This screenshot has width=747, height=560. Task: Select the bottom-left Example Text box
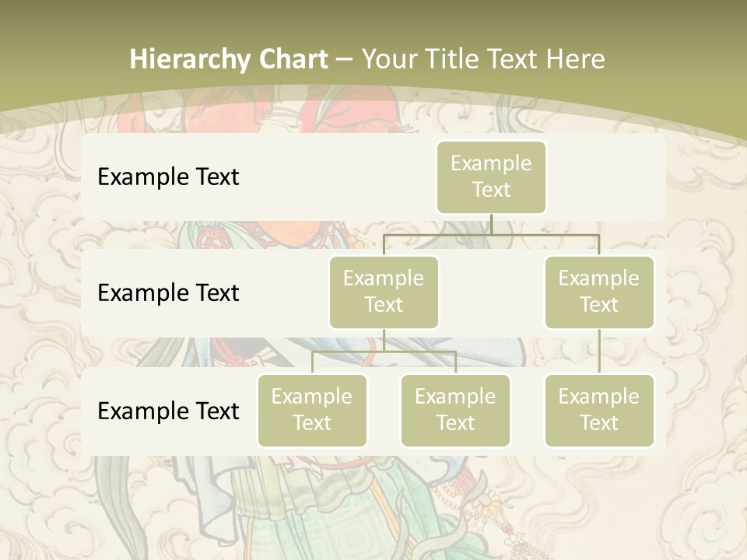312,410
